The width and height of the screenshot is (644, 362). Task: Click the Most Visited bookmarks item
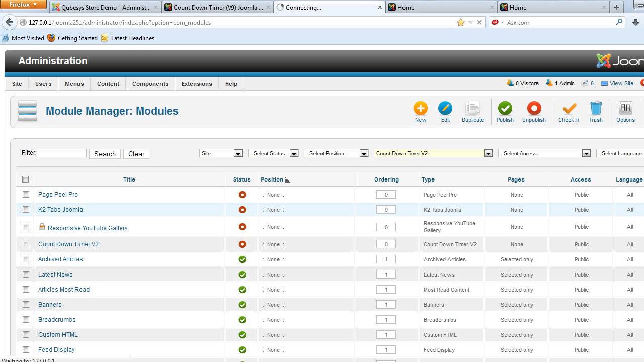(x=23, y=38)
